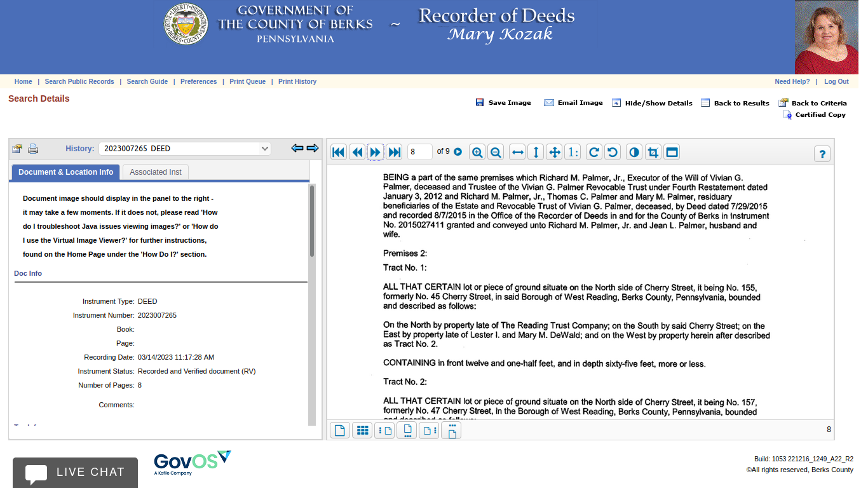Open Preferences menu item
The height and width of the screenshot is (488, 868).
[x=199, y=81]
